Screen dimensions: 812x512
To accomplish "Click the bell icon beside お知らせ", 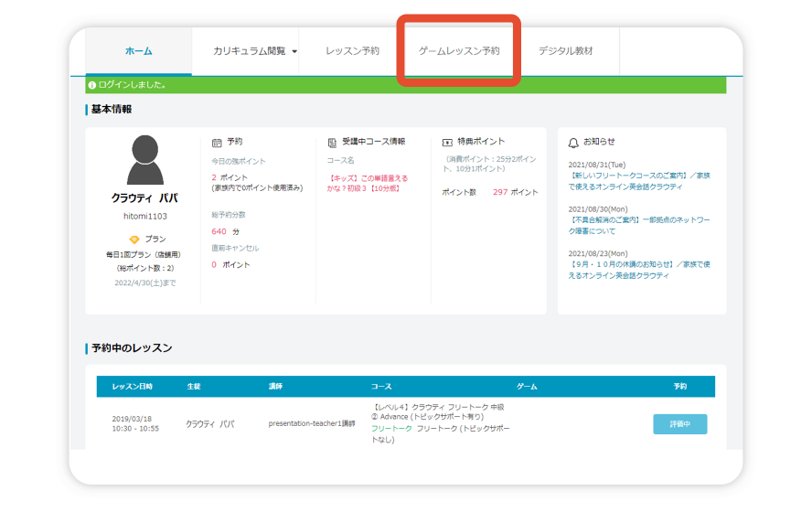I will tap(573, 143).
